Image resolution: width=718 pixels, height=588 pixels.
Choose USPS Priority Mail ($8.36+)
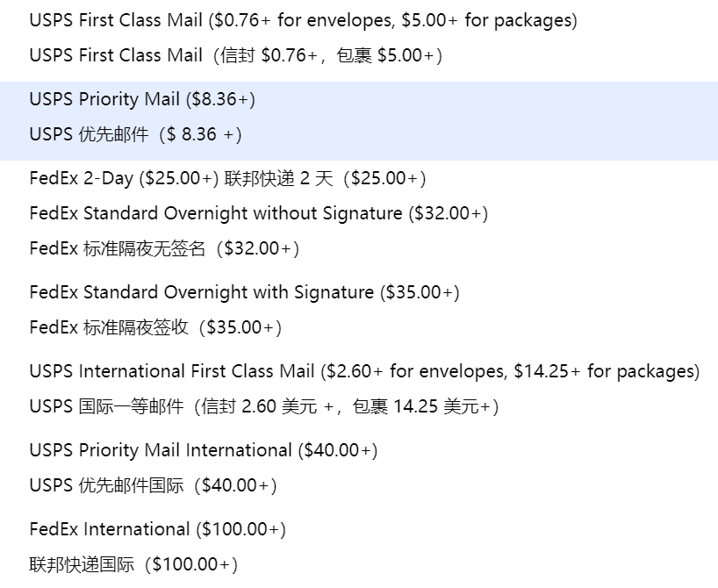(141, 99)
